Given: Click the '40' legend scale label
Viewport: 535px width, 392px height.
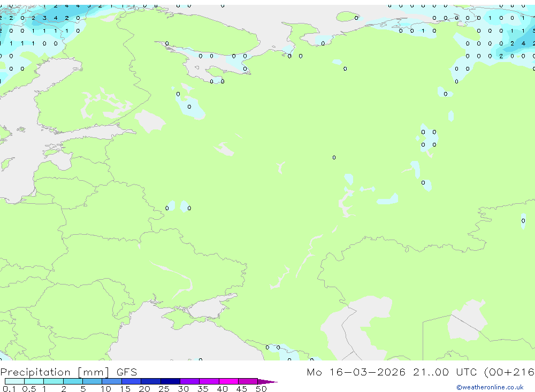Looking at the screenshot, I should pos(222,389).
